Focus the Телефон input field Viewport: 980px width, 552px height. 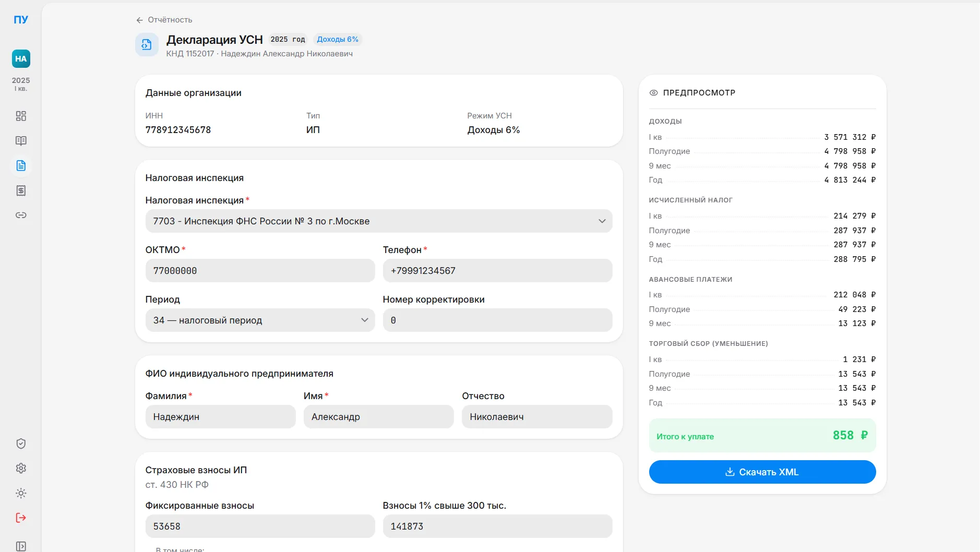497,271
